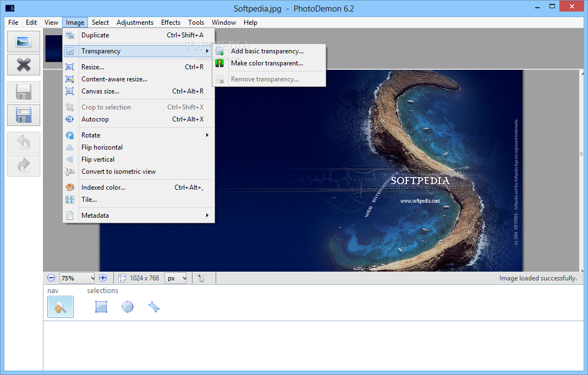Image resolution: width=588 pixels, height=375 pixels.
Task: Click the 1024 x 768 image size text
Action: pyautogui.click(x=144, y=278)
